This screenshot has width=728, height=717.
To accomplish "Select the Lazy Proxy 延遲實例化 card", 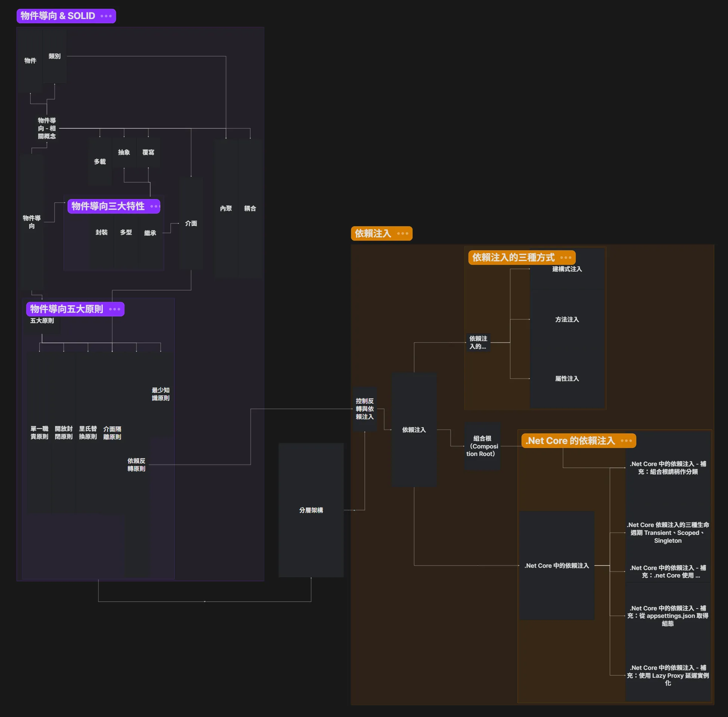I will (x=667, y=675).
